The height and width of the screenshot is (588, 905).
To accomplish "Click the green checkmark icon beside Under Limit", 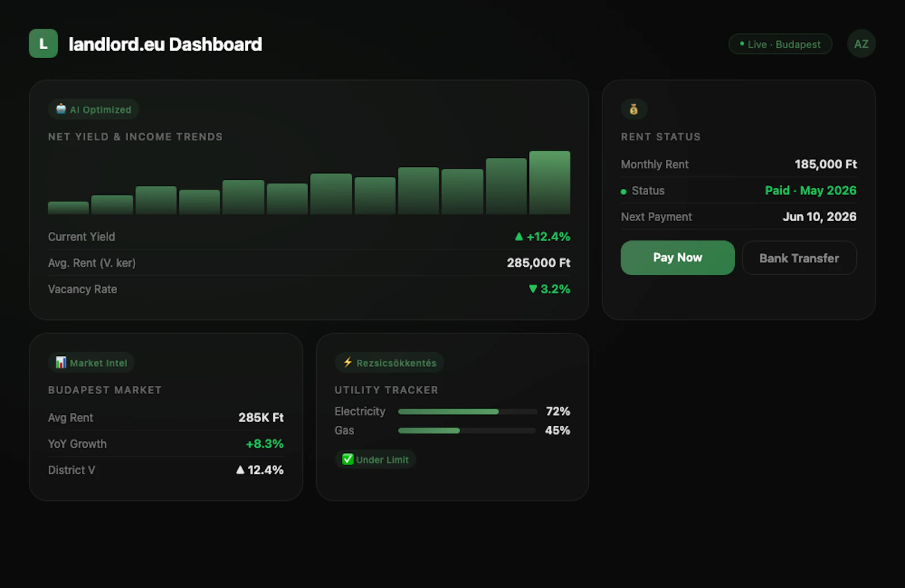I will point(348,459).
